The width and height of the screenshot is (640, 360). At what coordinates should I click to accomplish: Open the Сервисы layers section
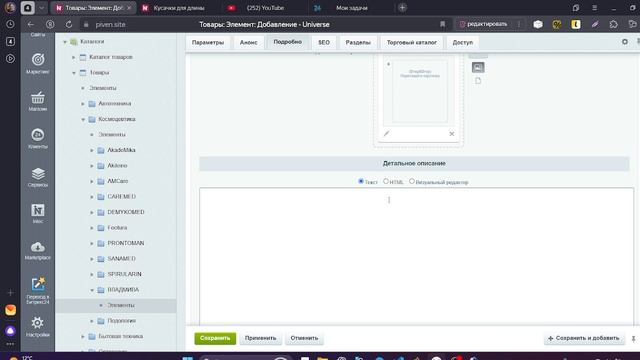click(38, 177)
